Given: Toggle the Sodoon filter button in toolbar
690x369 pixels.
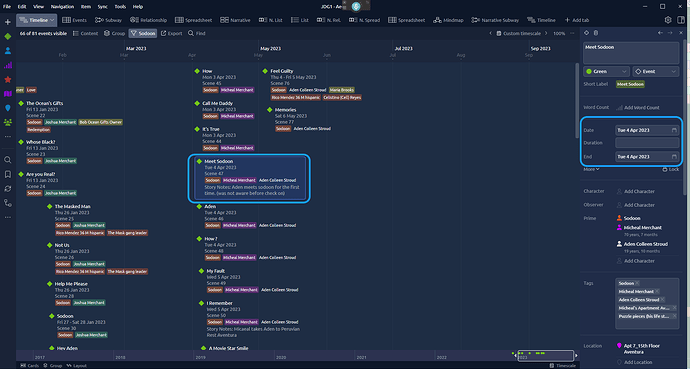Looking at the screenshot, I should pos(143,33).
